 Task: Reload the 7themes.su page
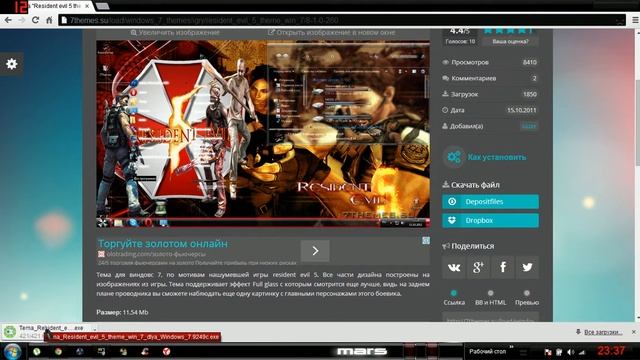pyautogui.click(x=36, y=20)
